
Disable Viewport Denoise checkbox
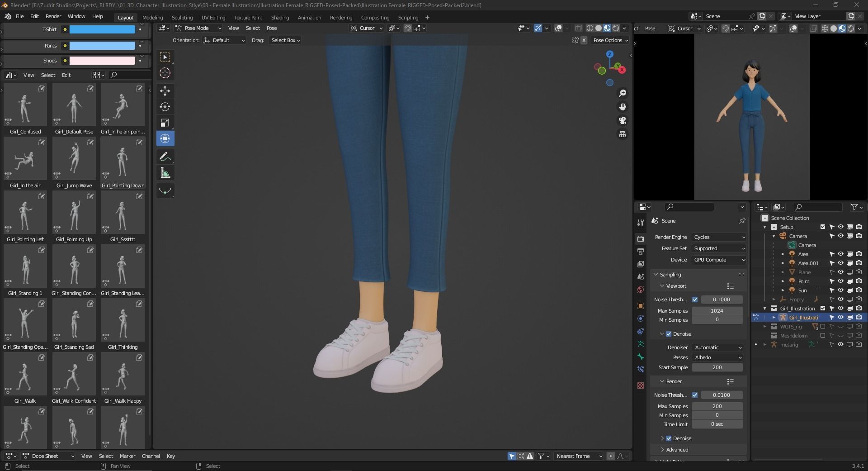click(669, 334)
